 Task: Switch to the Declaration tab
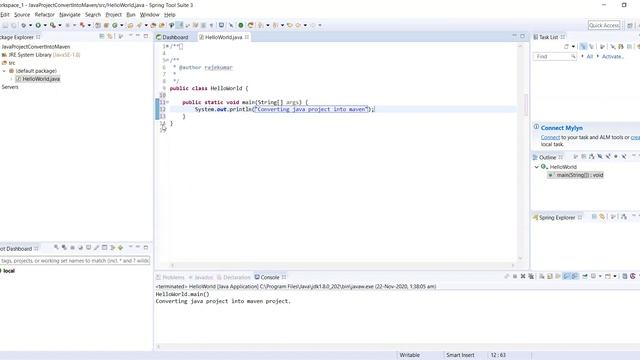pos(233,277)
